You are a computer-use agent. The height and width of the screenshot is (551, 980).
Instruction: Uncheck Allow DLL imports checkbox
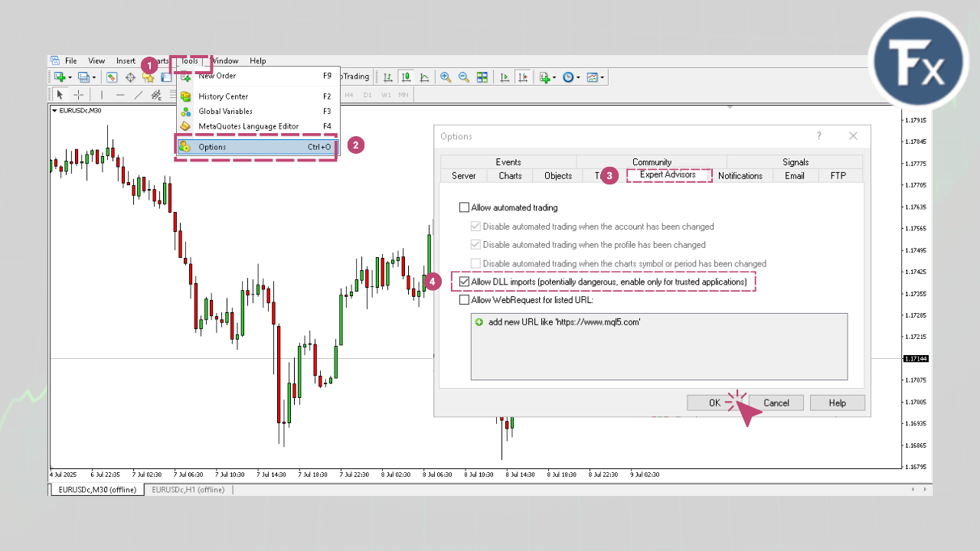pyautogui.click(x=464, y=282)
